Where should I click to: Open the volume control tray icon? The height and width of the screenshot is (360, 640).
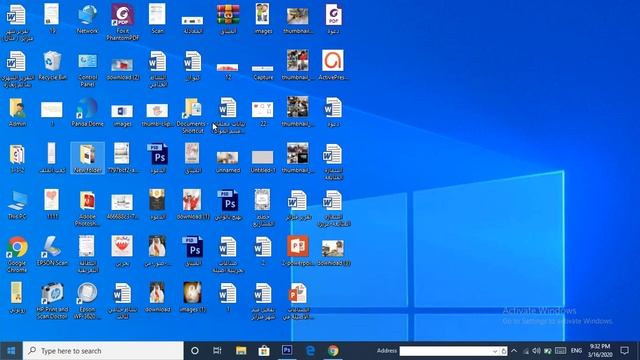(536, 351)
